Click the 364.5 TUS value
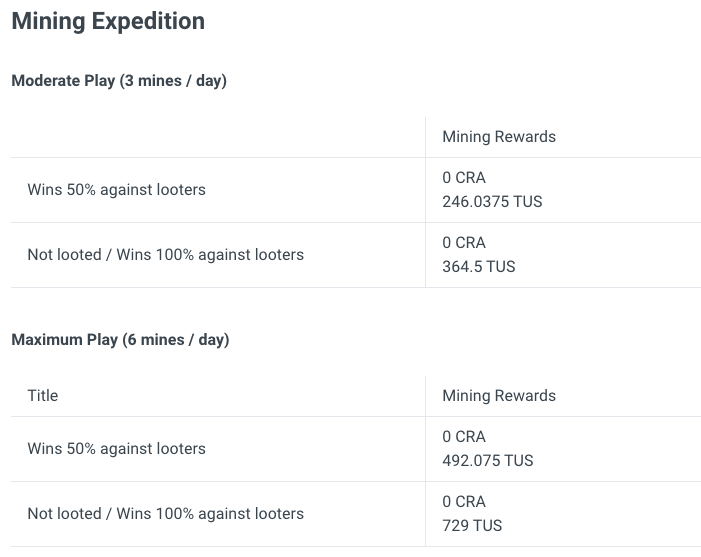701x557 pixels. click(x=479, y=267)
